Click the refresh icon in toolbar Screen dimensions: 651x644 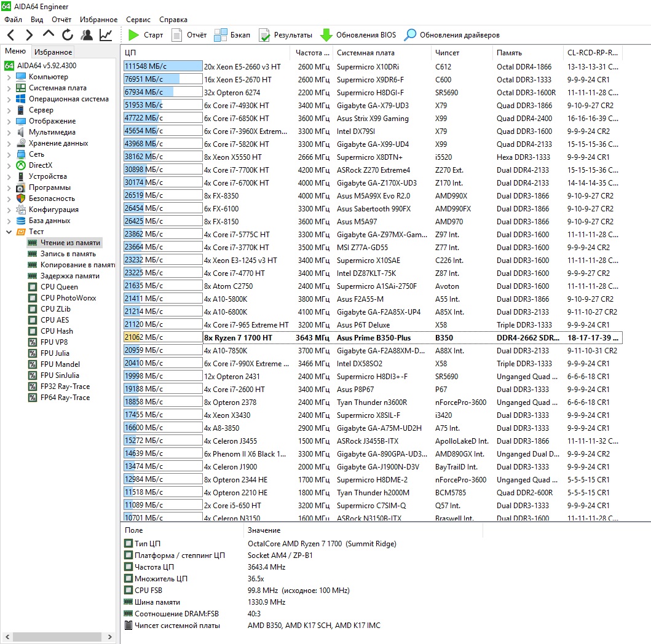point(67,35)
